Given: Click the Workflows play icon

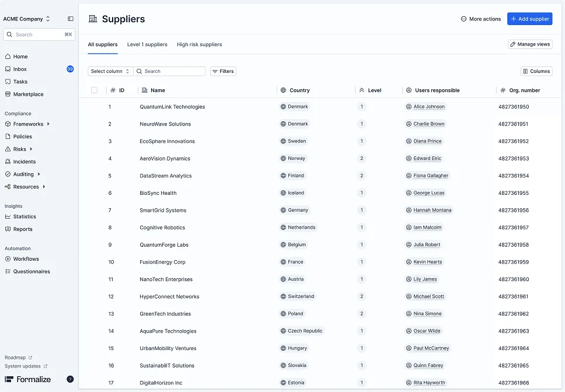Looking at the screenshot, I should tap(8, 259).
